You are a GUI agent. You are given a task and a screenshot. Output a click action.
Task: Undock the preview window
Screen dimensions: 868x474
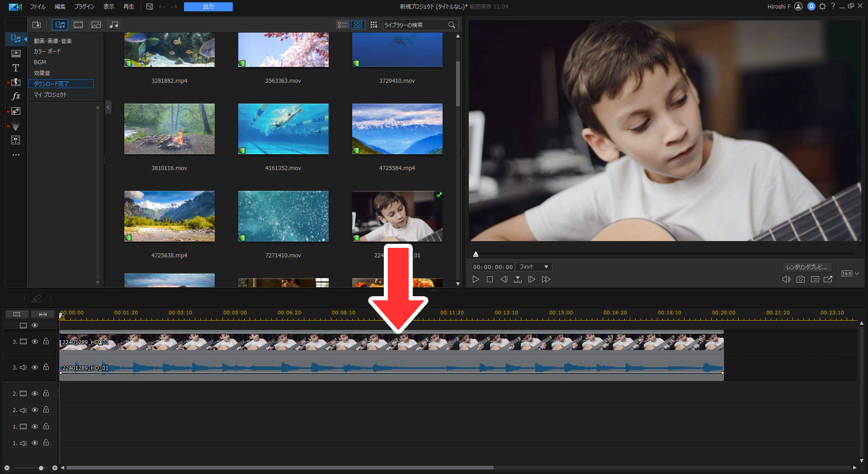[828, 280]
